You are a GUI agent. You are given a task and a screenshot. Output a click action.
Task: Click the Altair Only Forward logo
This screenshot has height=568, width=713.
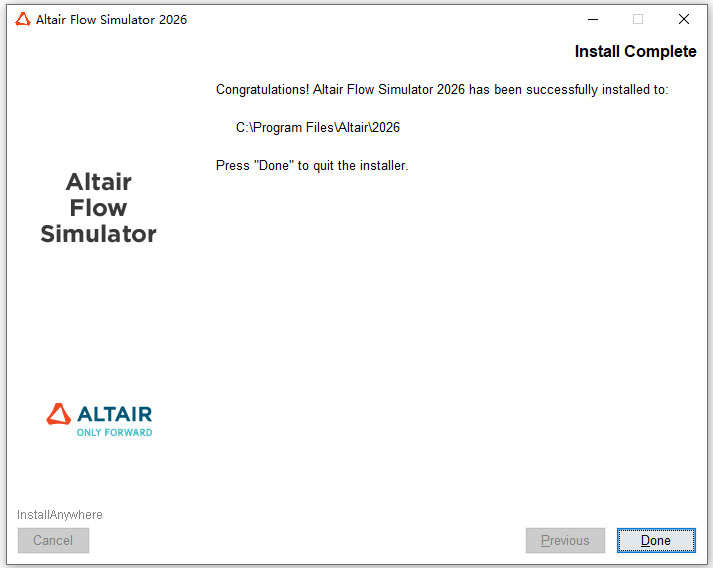tap(99, 420)
